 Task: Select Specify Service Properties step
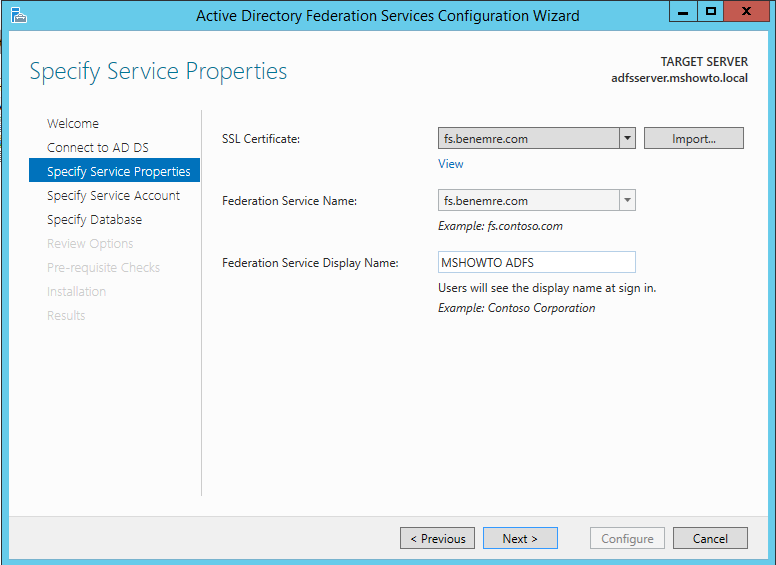[x=114, y=171]
